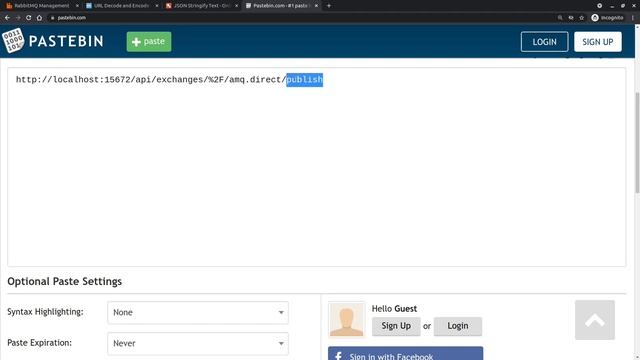Click the PASTEBIN site title
Image resolution: width=640 pixels, height=360 pixels.
(x=66, y=41)
